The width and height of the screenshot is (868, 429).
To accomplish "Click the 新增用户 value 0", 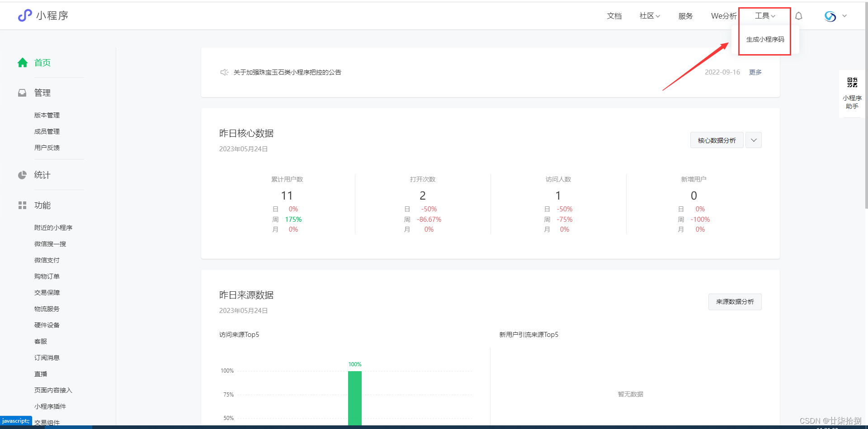I will coord(694,196).
